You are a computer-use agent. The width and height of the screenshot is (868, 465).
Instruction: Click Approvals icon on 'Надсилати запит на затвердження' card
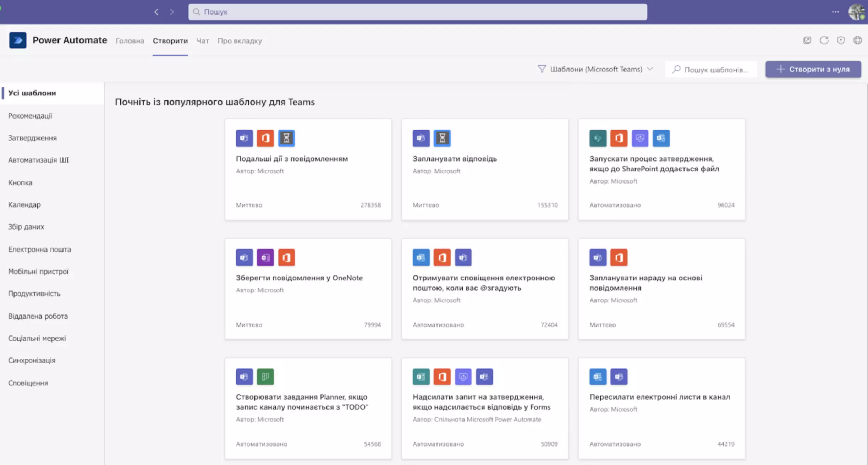click(463, 377)
